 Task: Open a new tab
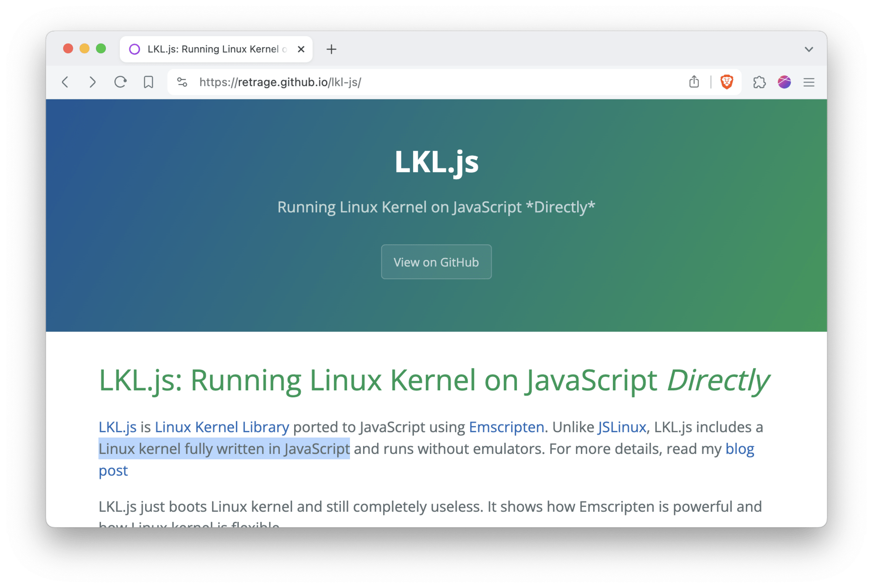click(x=331, y=49)
